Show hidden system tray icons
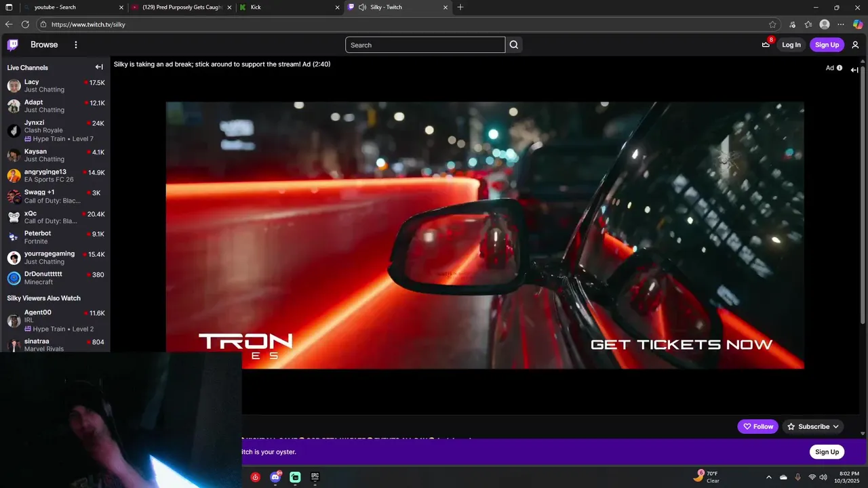This screenshot has width=868, height=488. (768, 477)
